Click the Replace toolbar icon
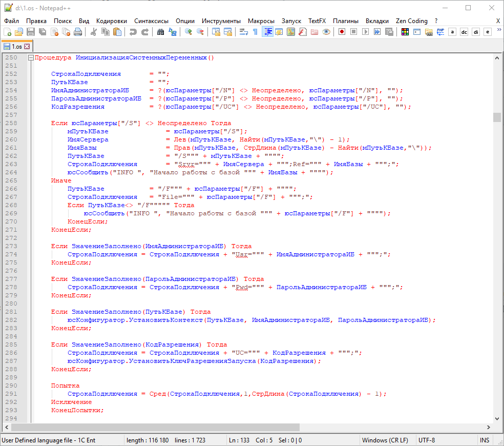This screenshot has width=504, height=446. click(173, 32)
